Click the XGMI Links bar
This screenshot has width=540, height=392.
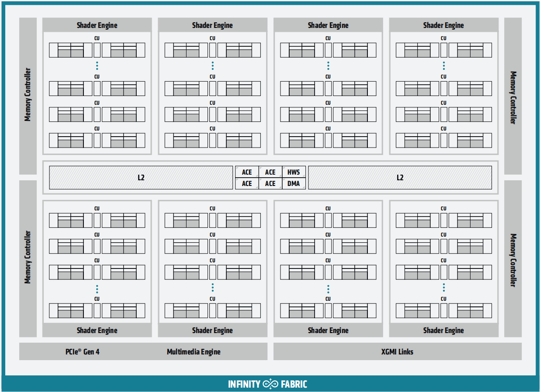point(397,351)
